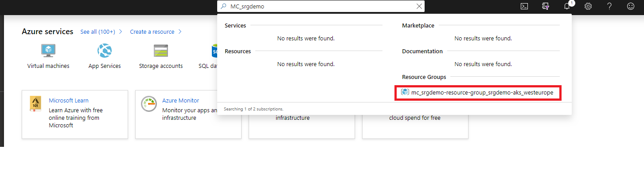This screenshot has height=189, width=644.
Task: Open the Cloud Shell icon
Action: pos(524,6)
